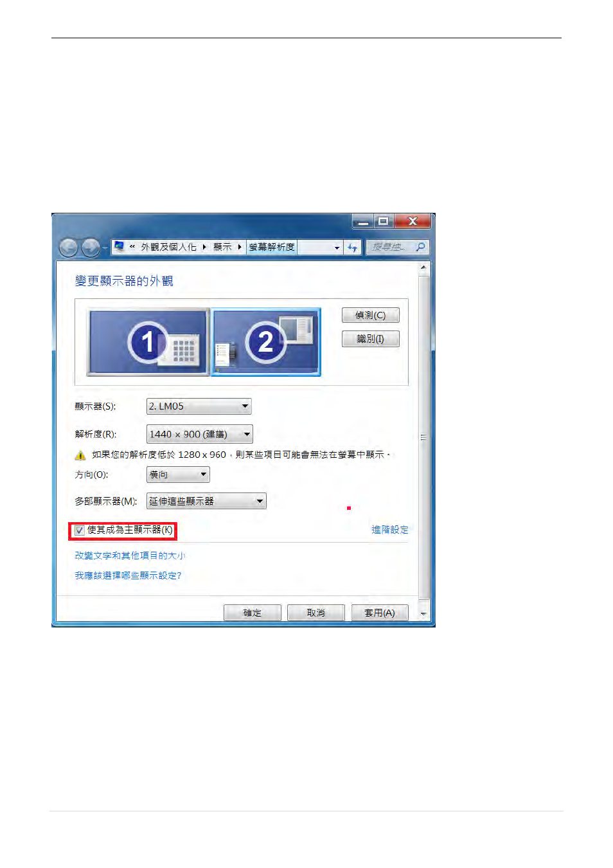Click the vertical scrollbar up arrow

click(423, 267)
